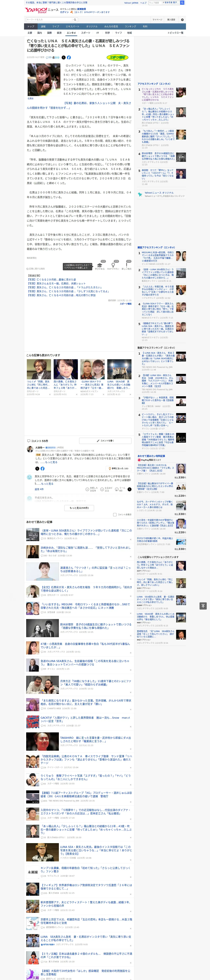The height and width of the screenshot is (980, 210).
Task: Open related link 亡くなる2か月前…最後に見せた姿
Action: pos(52,279)
